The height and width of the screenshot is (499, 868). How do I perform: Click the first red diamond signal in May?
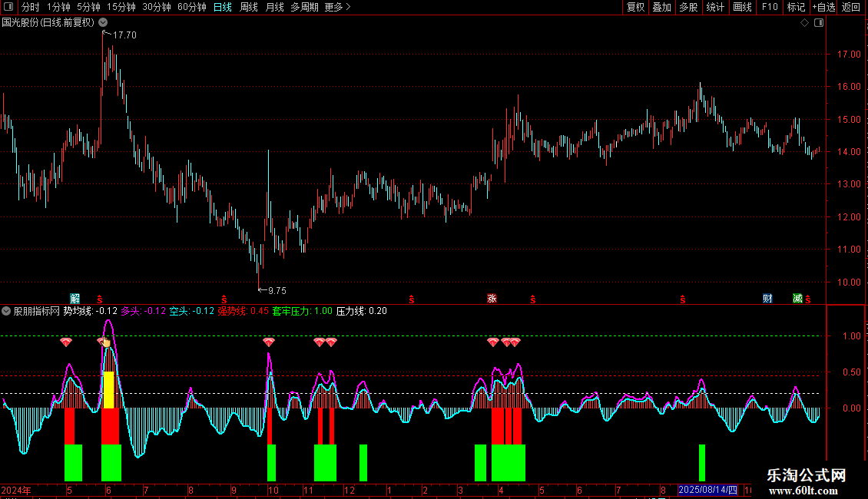pos(66,342)
